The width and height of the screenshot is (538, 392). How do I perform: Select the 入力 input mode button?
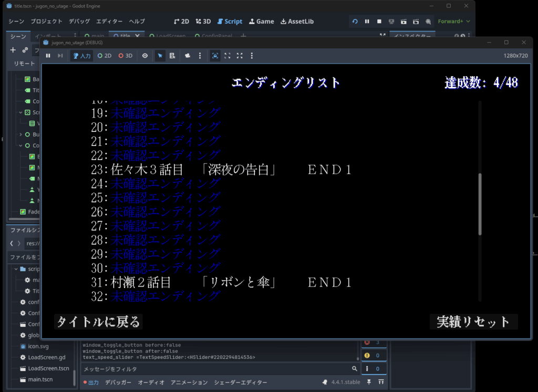82,56
